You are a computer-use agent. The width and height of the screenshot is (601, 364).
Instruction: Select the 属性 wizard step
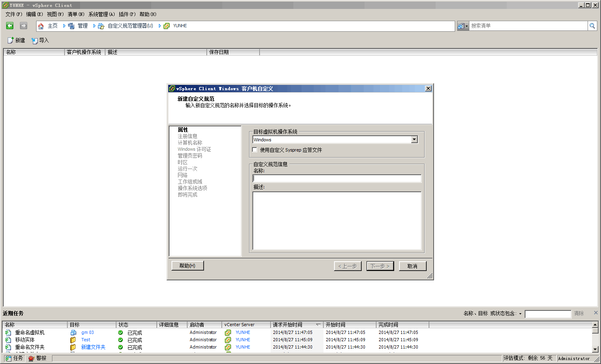[x=183, y=130]
